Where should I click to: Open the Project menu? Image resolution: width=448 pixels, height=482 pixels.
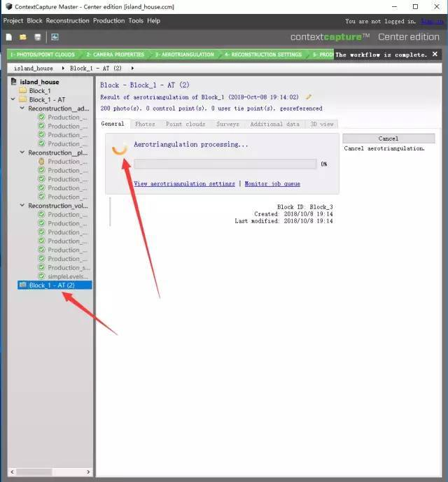tap(13, 21)
